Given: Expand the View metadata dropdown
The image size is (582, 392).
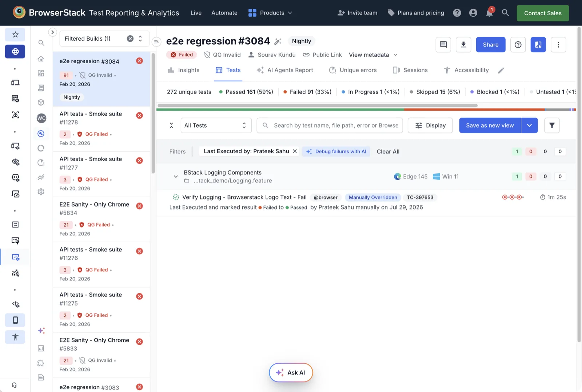Looking at the screenshot, I should coord(373,55).
